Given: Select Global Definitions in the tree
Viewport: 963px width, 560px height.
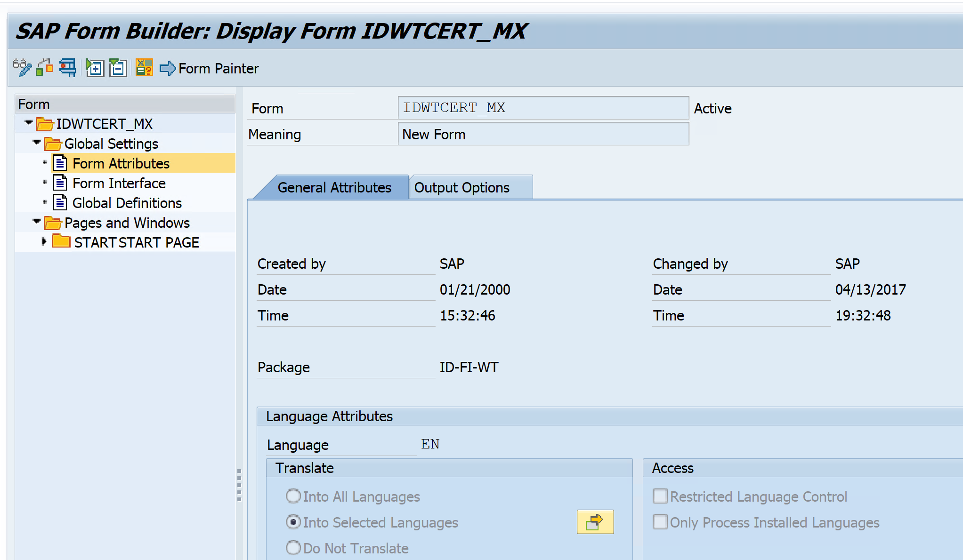Looking at the screenshot, I should tap(127, 203).
